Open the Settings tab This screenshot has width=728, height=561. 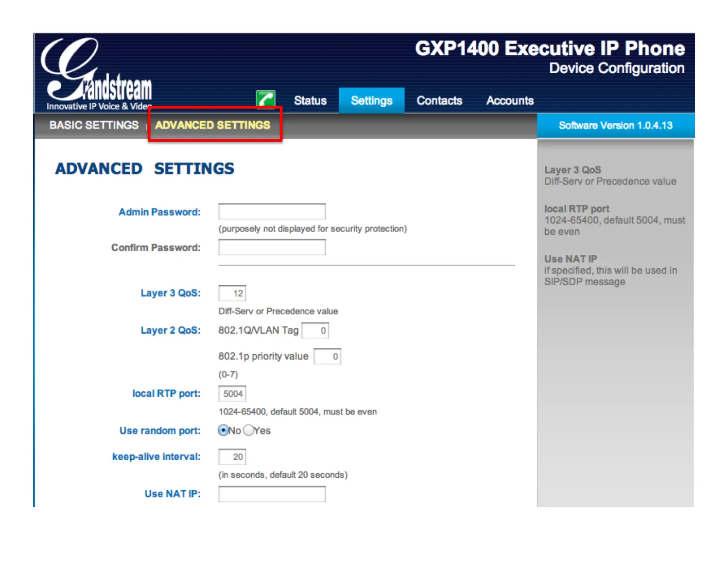(x=372, y=100)
